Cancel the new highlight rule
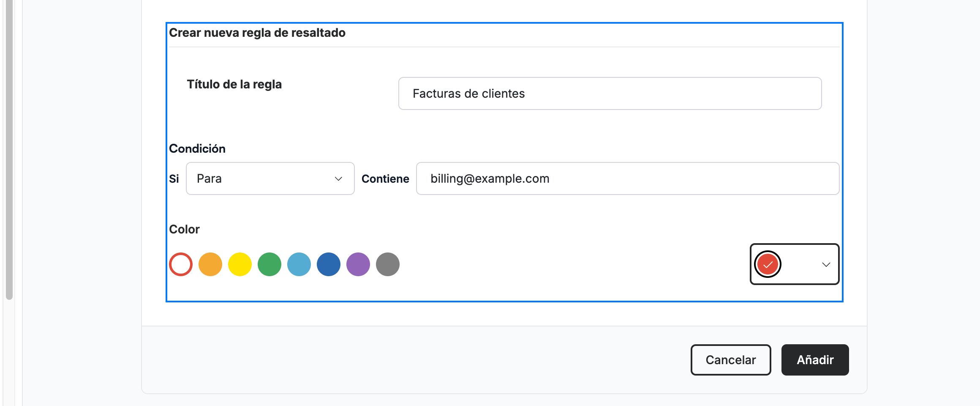This screenshot has height=406, width=980. point(731,360)
